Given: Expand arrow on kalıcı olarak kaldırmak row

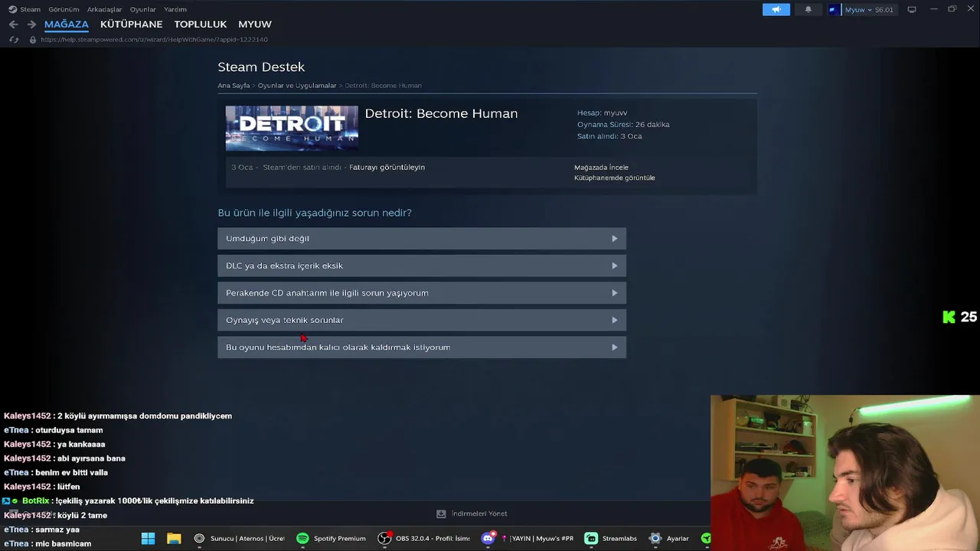Looking at the screenshot, I should (614, 347).
